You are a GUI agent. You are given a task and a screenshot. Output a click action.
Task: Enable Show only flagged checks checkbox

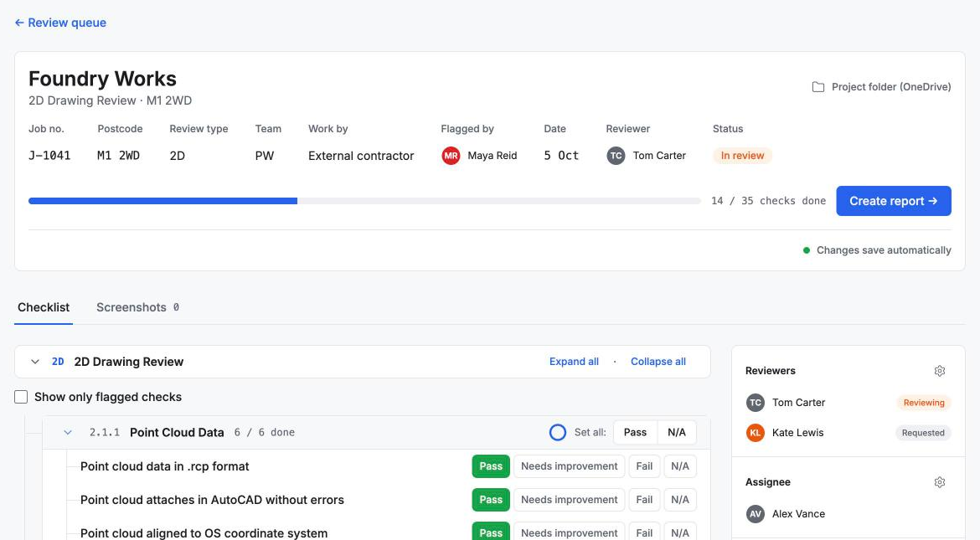coord(21,397)
